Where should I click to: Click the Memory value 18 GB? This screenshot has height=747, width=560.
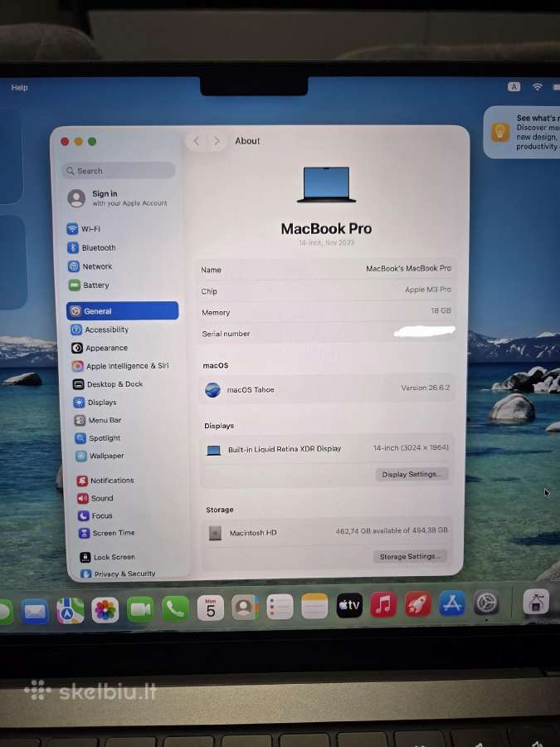click(x=441, y=310)
